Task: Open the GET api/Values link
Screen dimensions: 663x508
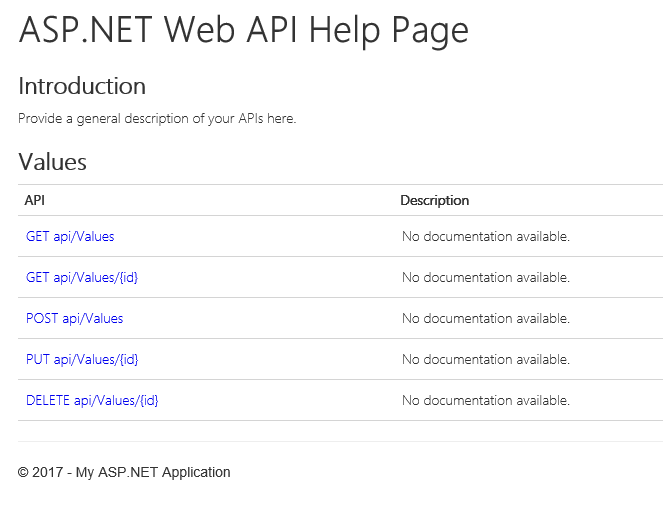Action: coord(70,236)
